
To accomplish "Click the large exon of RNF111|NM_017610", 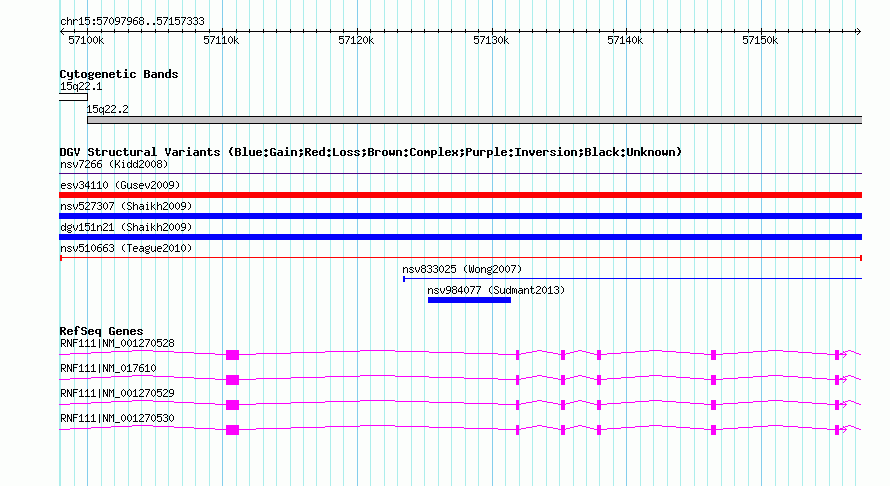I will click(x=232, y=380).
